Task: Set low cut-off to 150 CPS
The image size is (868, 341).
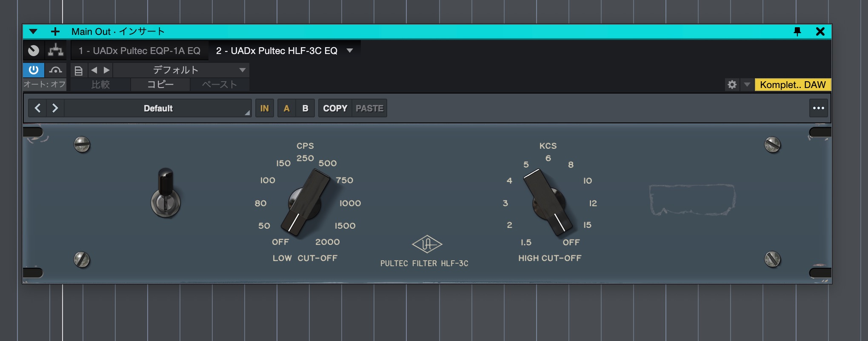Action: (x=283, y=163)
